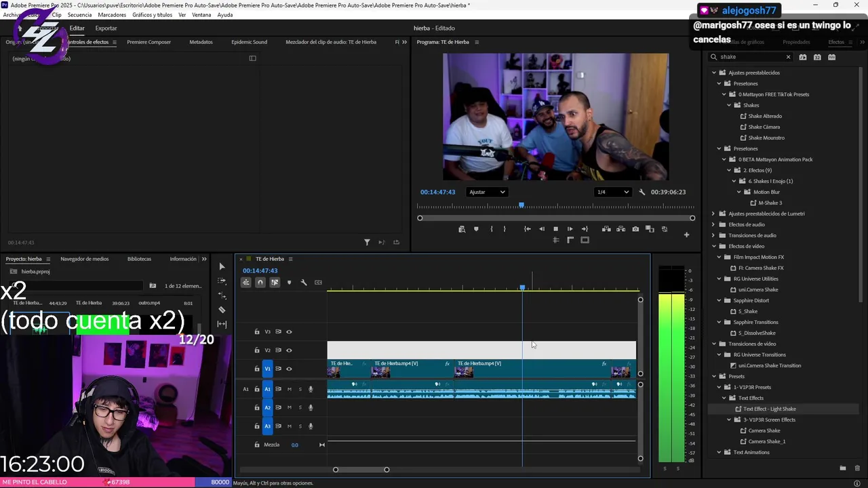Export frame with camera icon
Screen dimensions: 868x488
click(x=635, y=229)
